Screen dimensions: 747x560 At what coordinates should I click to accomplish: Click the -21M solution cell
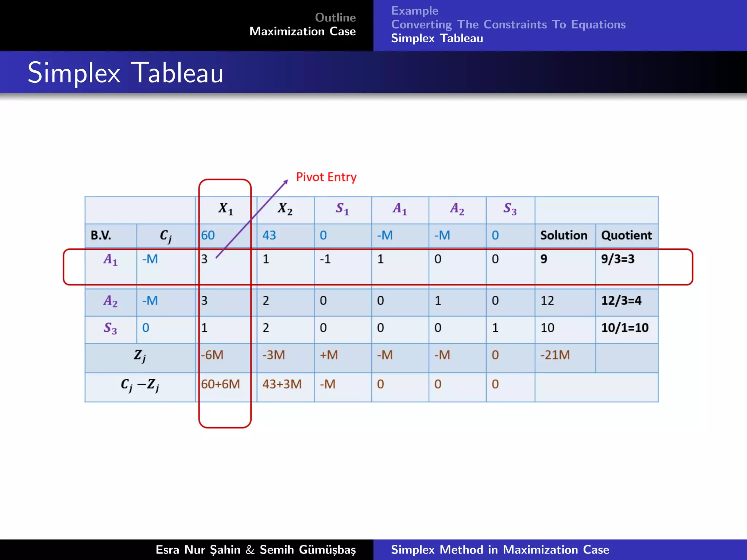pos(555,355)
